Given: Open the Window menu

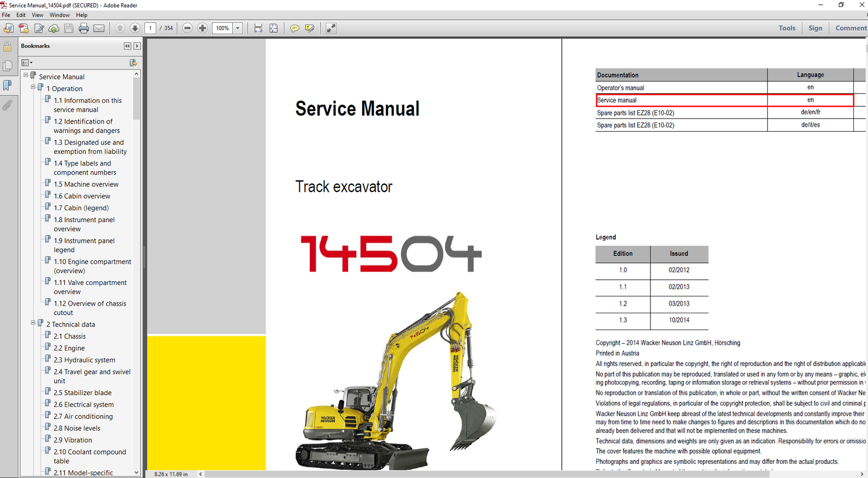Looking at the screenshot, I should [x=60, y=15].
